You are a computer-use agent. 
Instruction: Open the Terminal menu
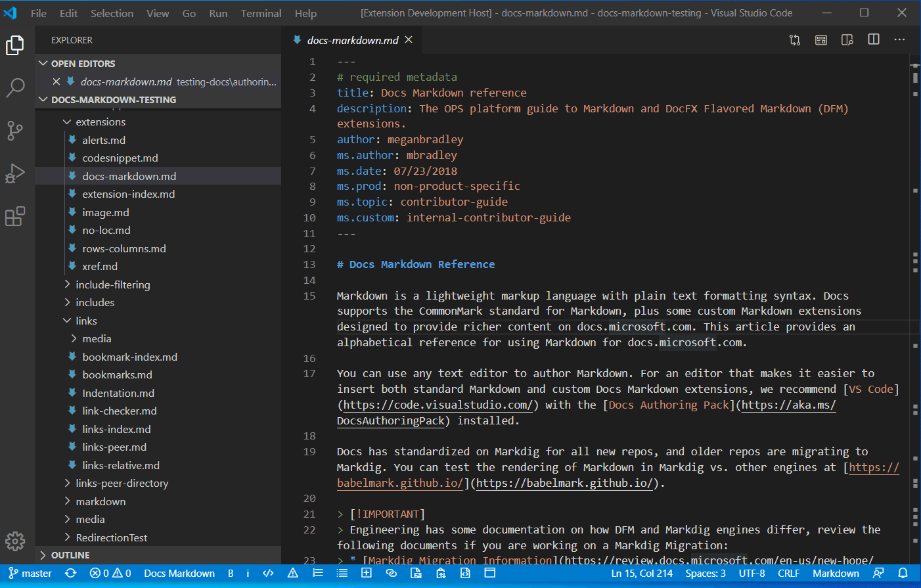(x=261, y=13)
